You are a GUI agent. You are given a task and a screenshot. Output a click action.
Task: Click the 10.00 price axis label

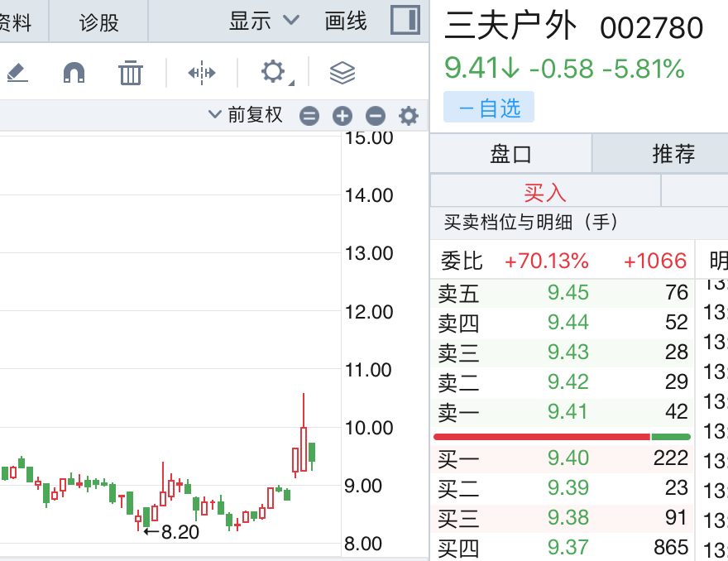369,428
